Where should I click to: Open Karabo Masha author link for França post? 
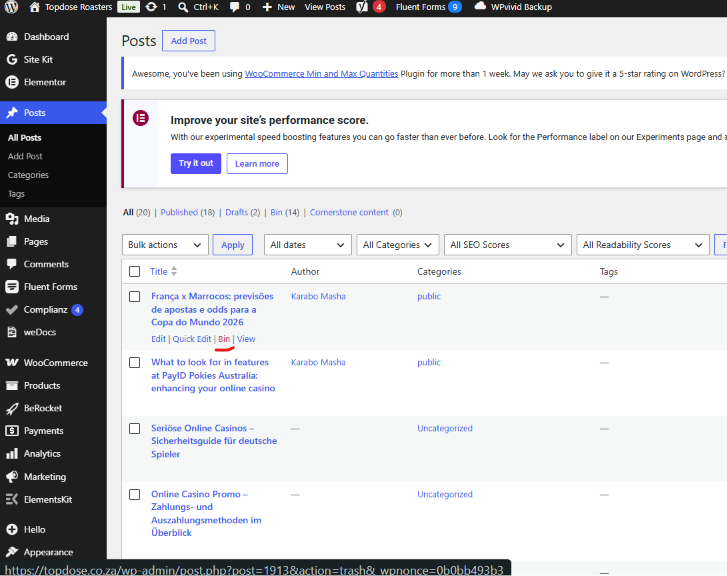(318, 296)
